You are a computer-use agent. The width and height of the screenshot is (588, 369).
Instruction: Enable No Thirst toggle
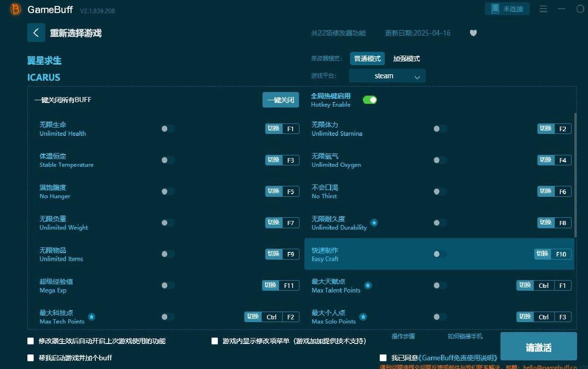tap(440, 191)
